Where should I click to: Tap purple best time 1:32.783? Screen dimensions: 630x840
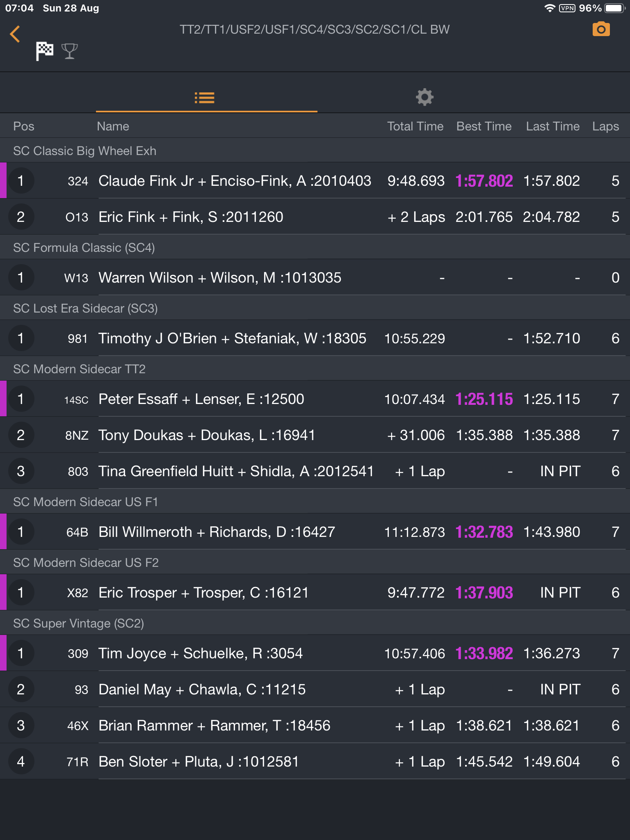pos(484,532)
